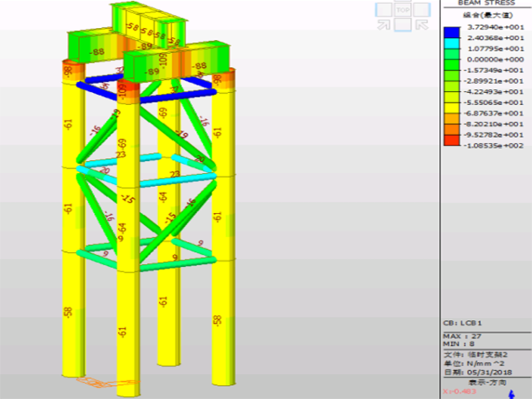The height and width of the screenshot is (399, 532).
Task: Click the lower-left diagonal arrow of view cube
Action: [384, 25]
